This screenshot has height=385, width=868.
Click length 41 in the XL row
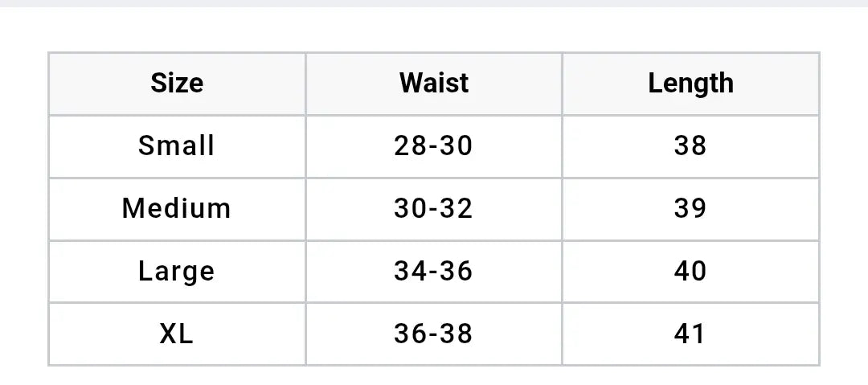691,334
